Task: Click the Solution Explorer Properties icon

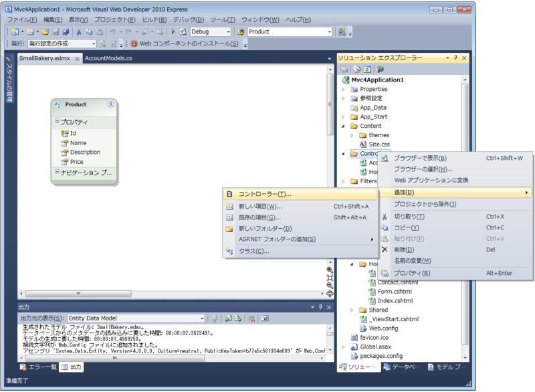Action: tap(344, 70)
